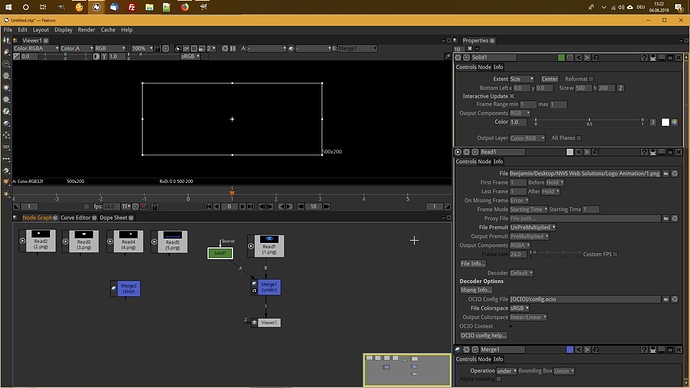Viewport: 690px width, 388px height.
Task: Open file browser icon for Read1 File
Action: (x=666, y=173)
